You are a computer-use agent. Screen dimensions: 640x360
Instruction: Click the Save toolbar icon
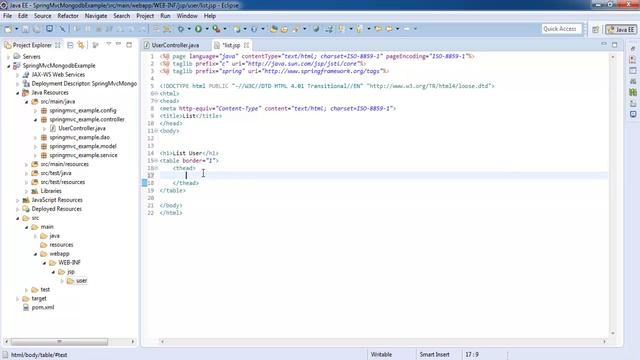(25, 29)
